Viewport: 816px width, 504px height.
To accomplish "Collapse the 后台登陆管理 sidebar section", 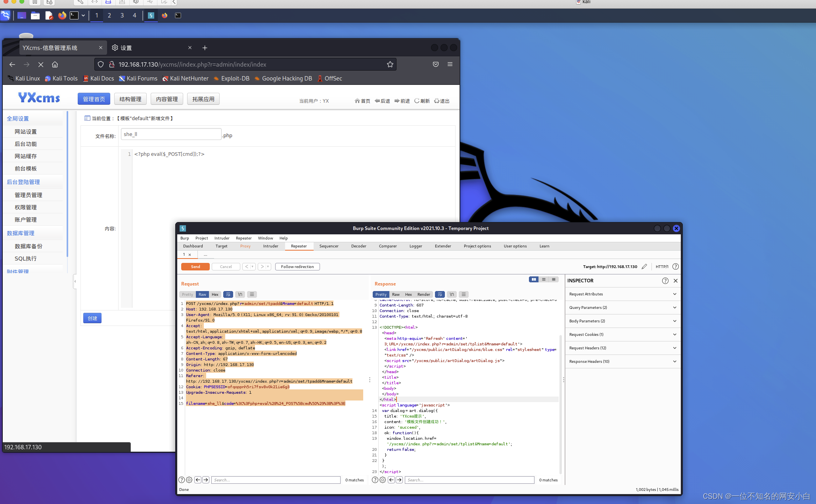I will click(23, 182).
